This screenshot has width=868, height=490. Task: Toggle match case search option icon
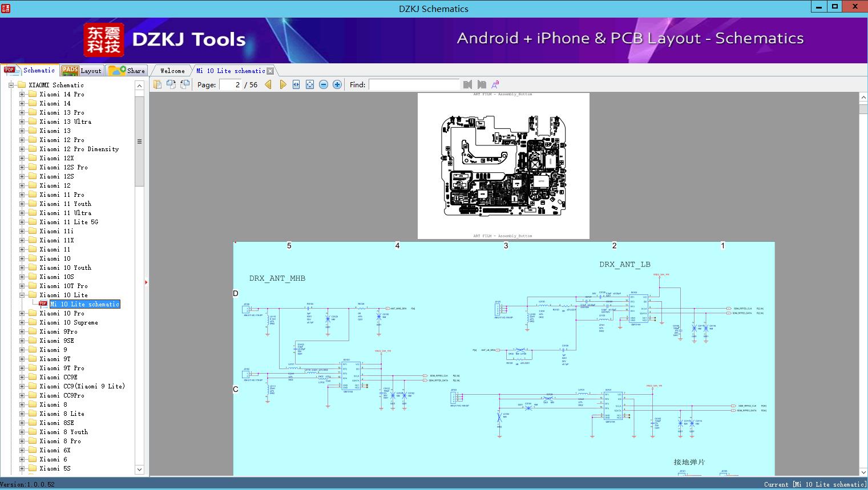coord(495,84)
